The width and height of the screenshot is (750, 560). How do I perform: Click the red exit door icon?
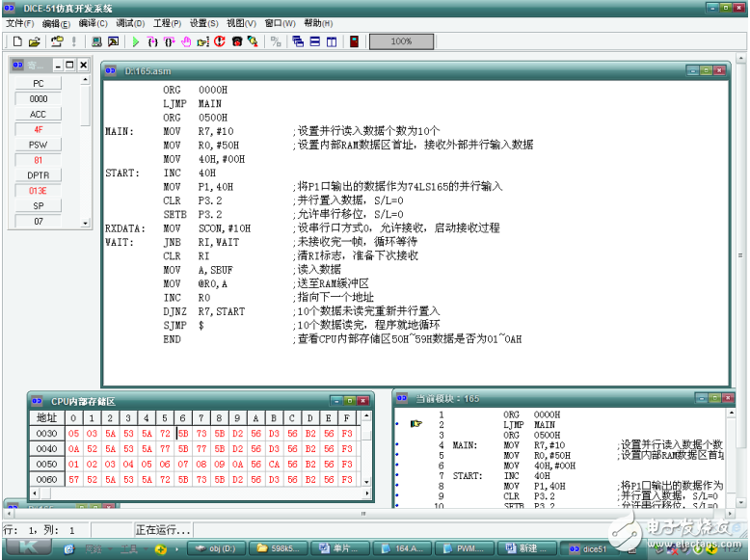point(354,41)
